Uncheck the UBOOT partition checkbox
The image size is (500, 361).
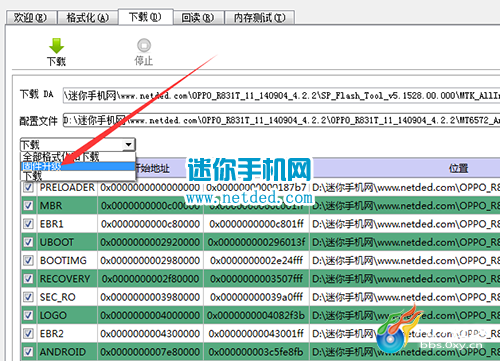click(x=28, y=242)
